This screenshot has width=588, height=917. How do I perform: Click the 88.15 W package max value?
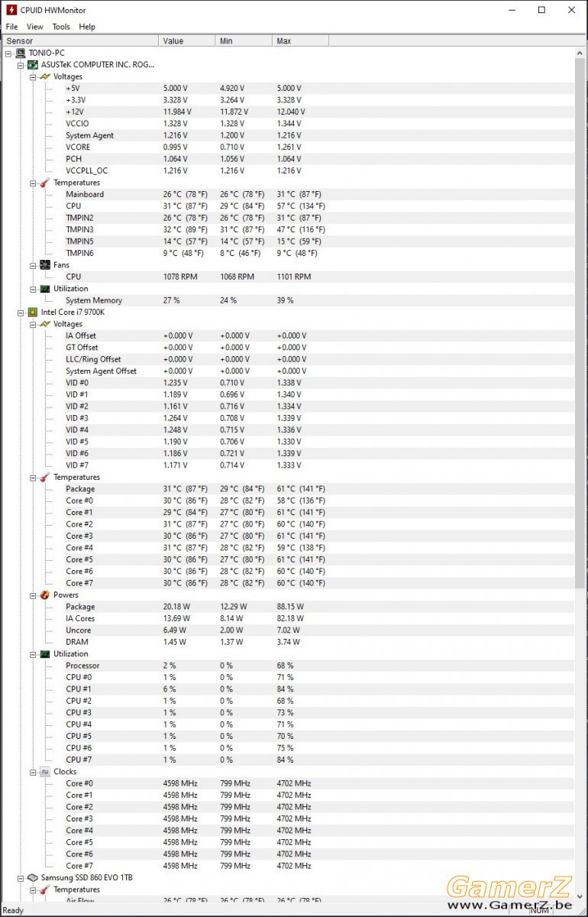tap(290, 607)
